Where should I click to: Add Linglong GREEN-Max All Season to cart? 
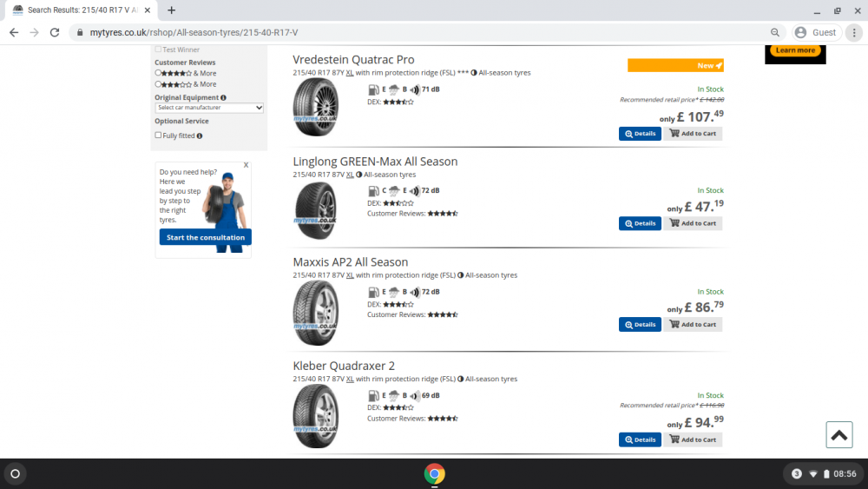[x=693, y=223]
